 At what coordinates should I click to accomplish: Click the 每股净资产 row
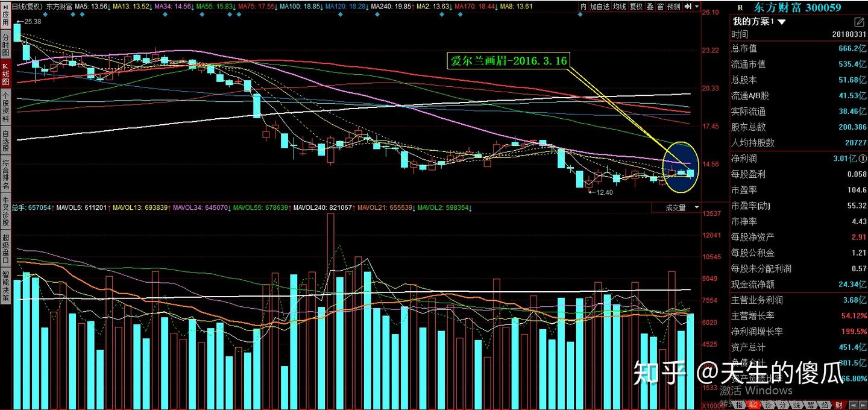(x=799, y=237)
